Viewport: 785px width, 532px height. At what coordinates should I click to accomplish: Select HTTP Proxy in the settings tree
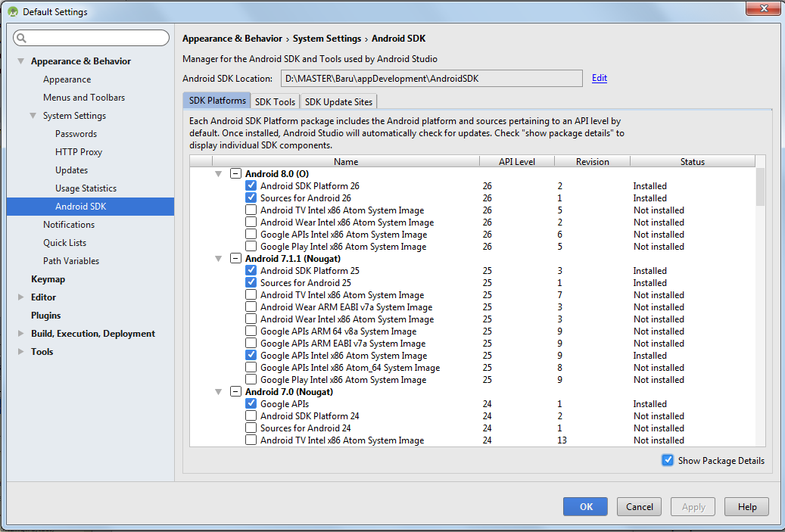pyautogui.click(x=79, y=152)
